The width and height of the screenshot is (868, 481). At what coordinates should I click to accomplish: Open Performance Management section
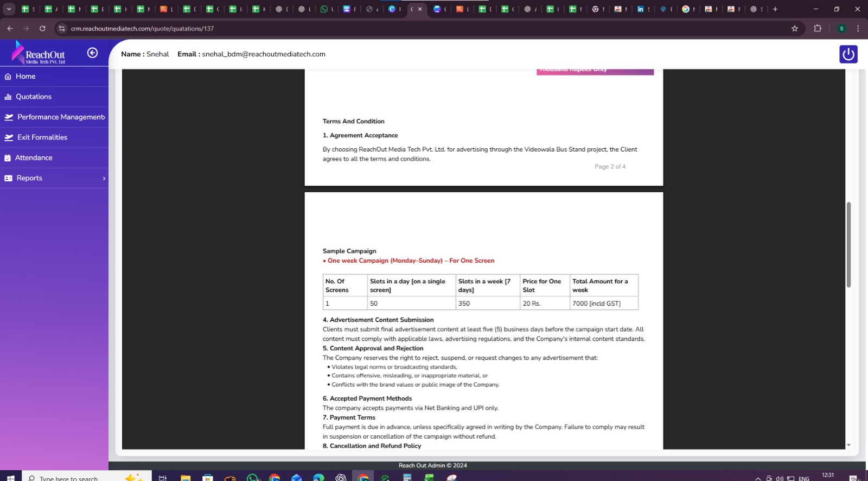pos(61,117)
